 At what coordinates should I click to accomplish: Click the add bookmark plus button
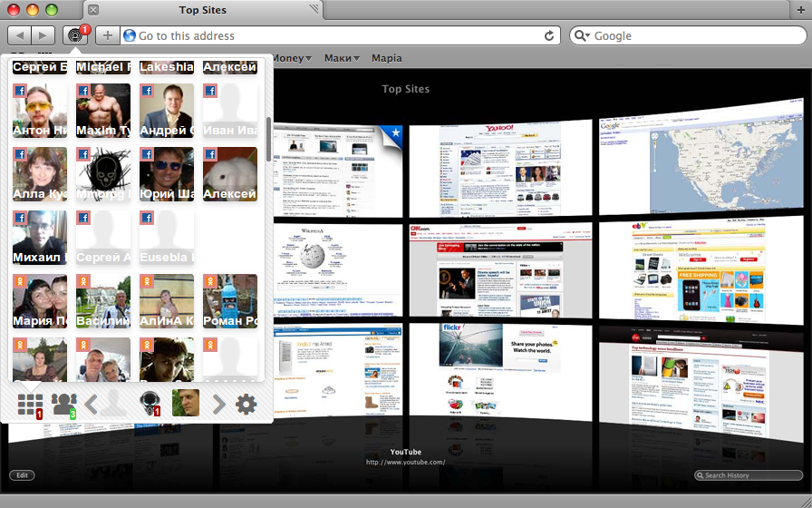(108, 36)
